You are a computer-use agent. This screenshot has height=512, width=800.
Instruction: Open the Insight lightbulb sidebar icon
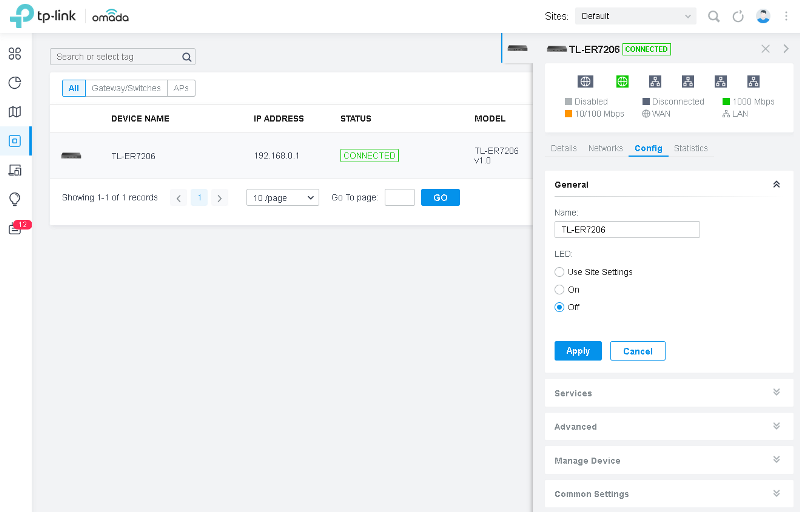[15, 199]
